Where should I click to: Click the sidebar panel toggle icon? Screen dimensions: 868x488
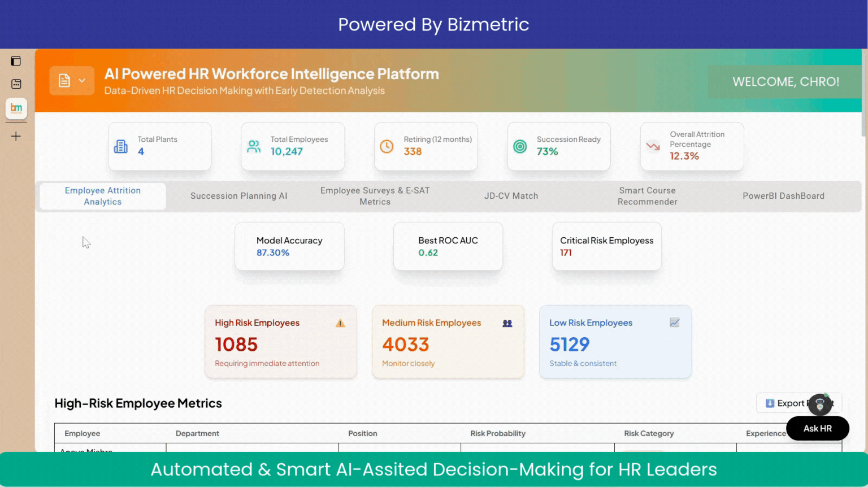pyautogui.click(x=16, y=61)
